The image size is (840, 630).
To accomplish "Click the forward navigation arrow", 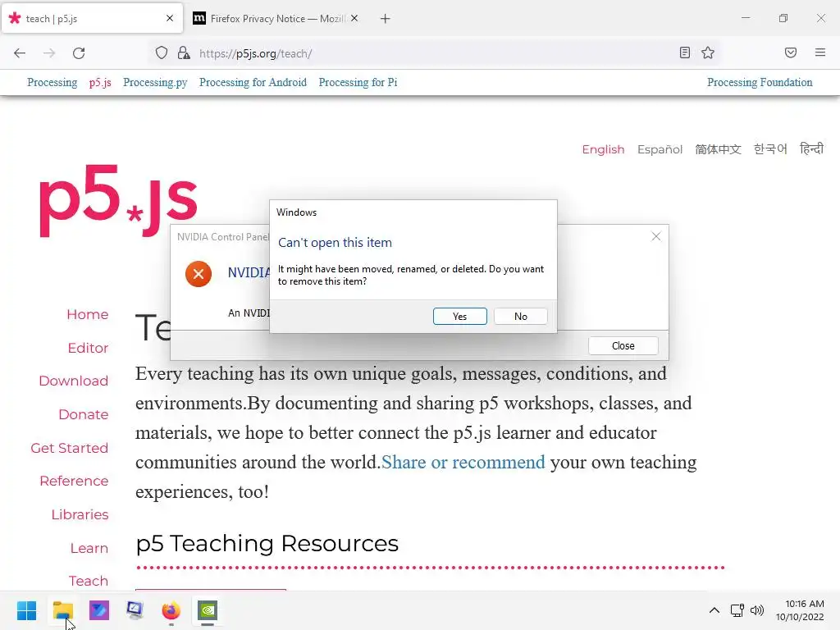I will pyautogui.click(x=49, y=53).
